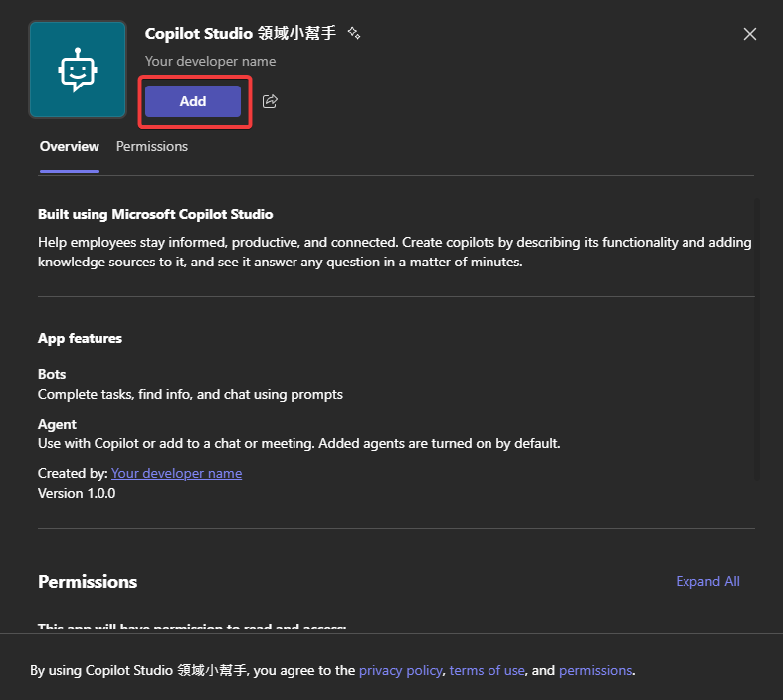783x700 pixels.
Task: Open the permissions link in footer
Action: tap(595, 670)
